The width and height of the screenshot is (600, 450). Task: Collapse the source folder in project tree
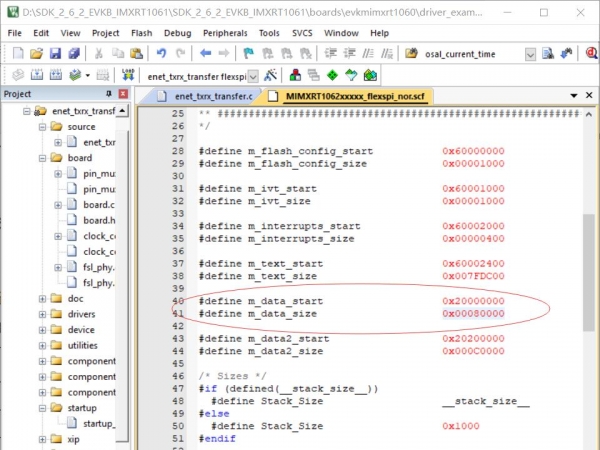42,127
